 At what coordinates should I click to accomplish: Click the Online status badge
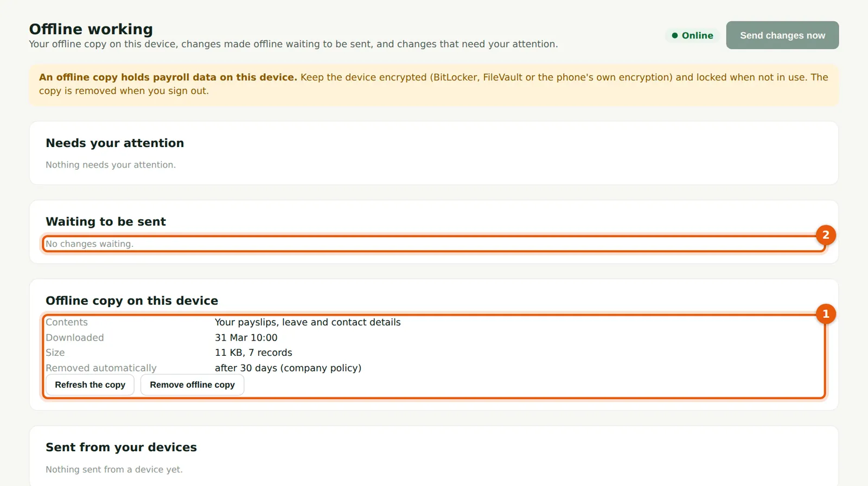click(692, 35)
